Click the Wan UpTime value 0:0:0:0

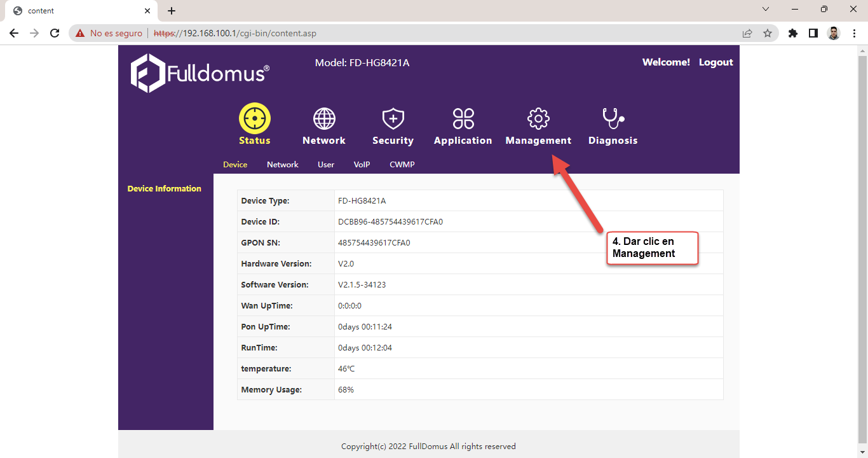[x=349, y=305]
